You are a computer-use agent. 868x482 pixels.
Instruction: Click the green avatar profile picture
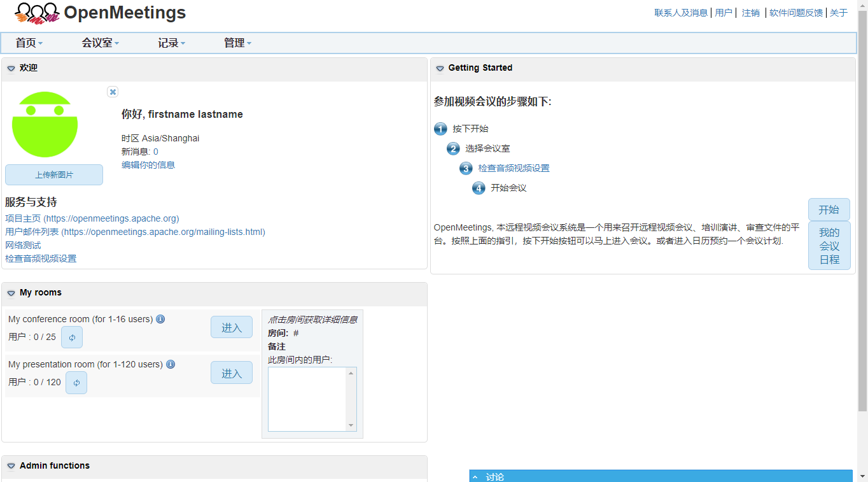pyautogui.click(x=45, y=125)
